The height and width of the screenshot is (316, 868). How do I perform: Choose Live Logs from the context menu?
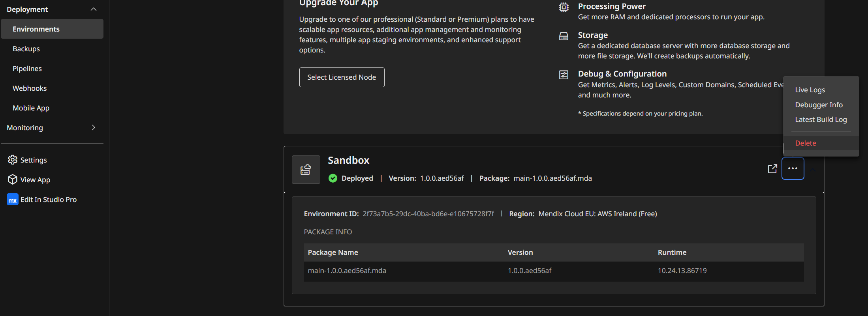pos(810,90)
